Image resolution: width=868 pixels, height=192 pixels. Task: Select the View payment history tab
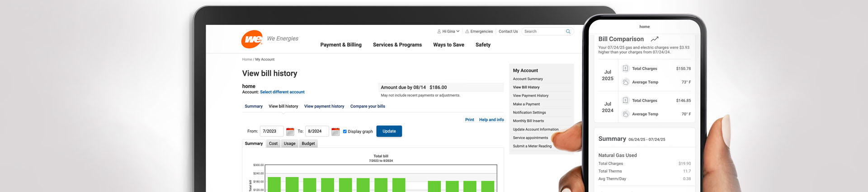324,106
